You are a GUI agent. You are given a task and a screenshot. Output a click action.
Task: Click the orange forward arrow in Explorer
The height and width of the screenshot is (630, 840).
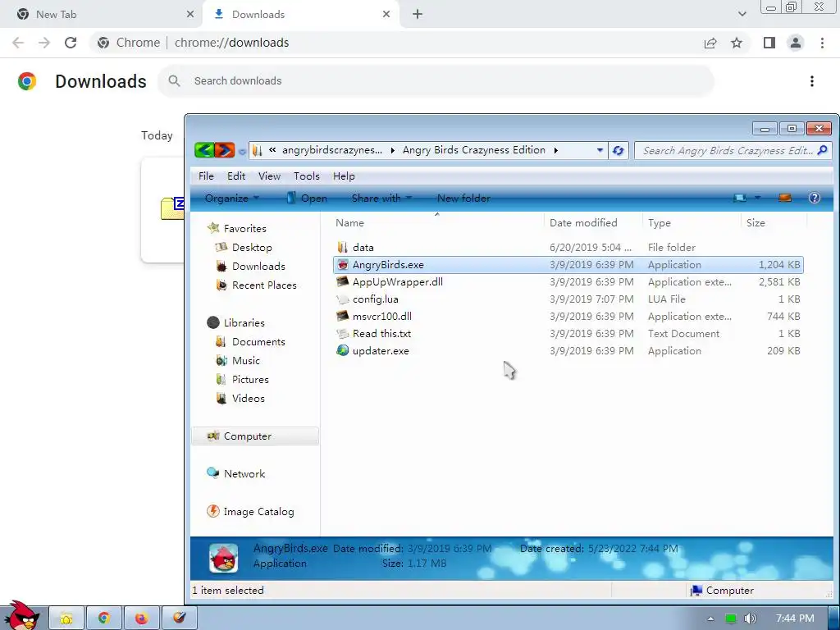pos(225,150)
